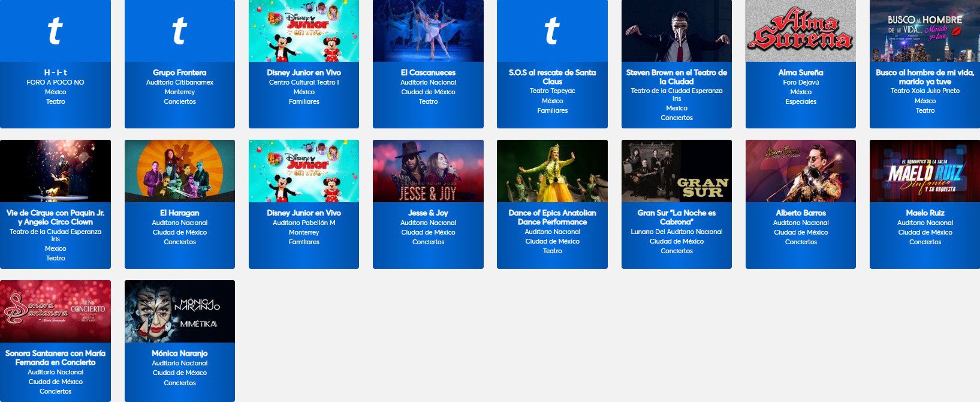Image resolution: width=980 pixels, height=402 pixels.
Task: Click Disney Junior en Vivo title for Monterrey
Action: point(304,213)
